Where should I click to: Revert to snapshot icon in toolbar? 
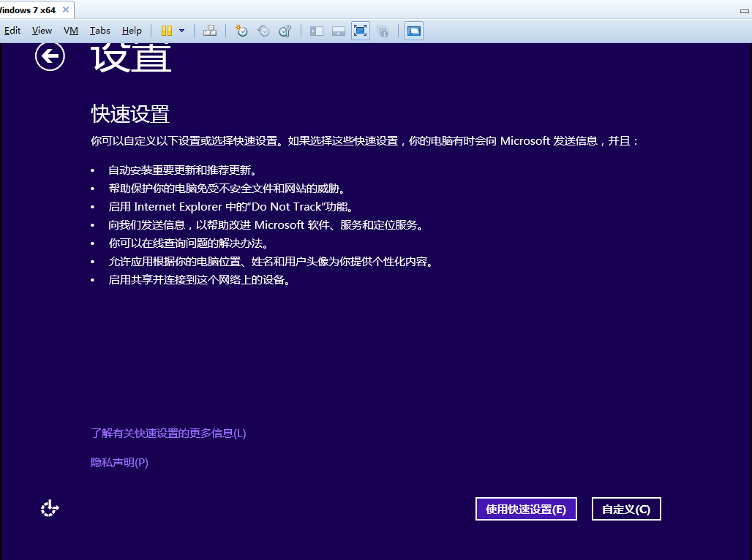point(263,31)
